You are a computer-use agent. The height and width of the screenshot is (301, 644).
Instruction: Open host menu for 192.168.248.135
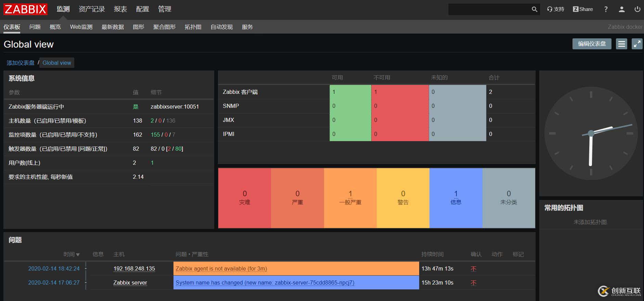134,268
